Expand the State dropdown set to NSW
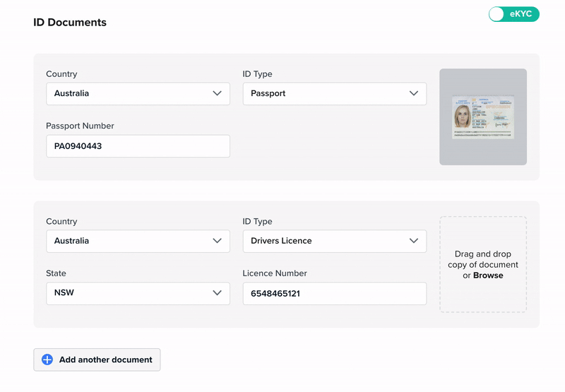This screenshot has width=565, height=392. click(x=138, y=293)
